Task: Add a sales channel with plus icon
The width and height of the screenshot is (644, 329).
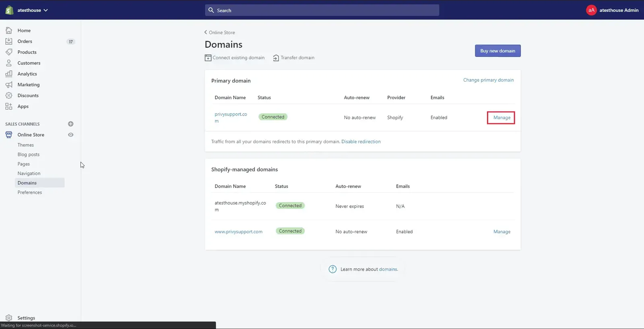Action: point(71,124)
